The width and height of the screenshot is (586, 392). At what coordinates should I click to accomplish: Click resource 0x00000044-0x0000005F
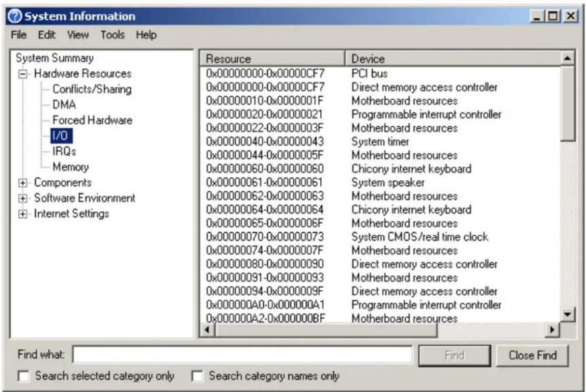(265, 155)
